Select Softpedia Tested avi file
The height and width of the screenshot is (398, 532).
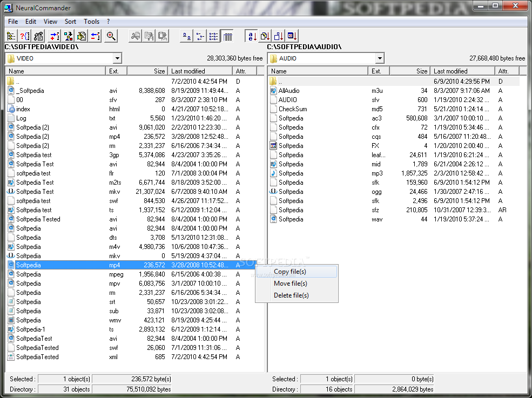point(38,219)
